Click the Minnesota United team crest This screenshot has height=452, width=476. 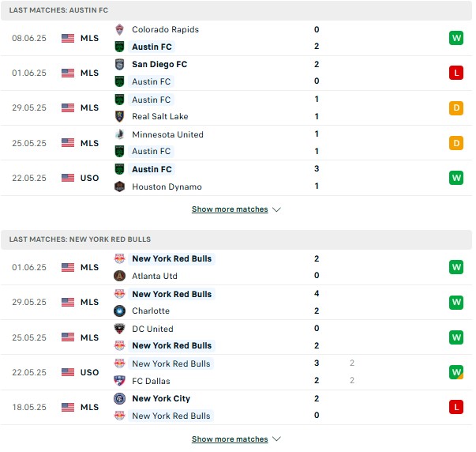(120, 134)
